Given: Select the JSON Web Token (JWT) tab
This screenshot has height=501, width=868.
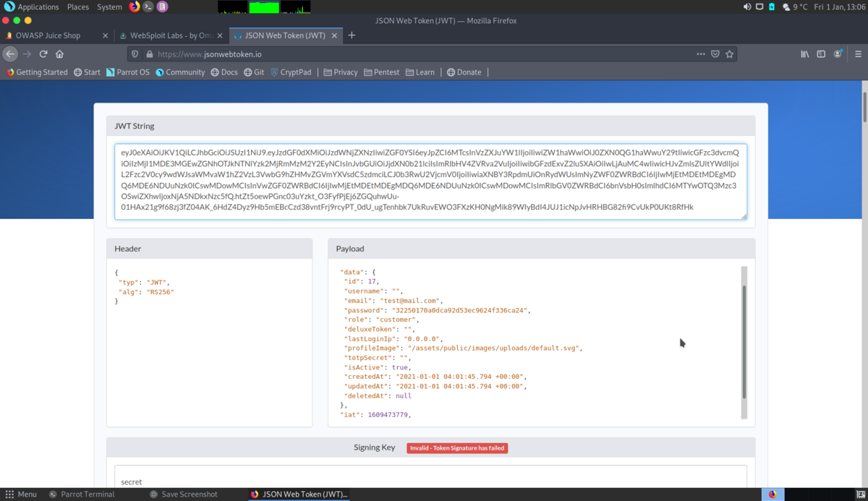Looking at the screenshot, I should [286, 35].
